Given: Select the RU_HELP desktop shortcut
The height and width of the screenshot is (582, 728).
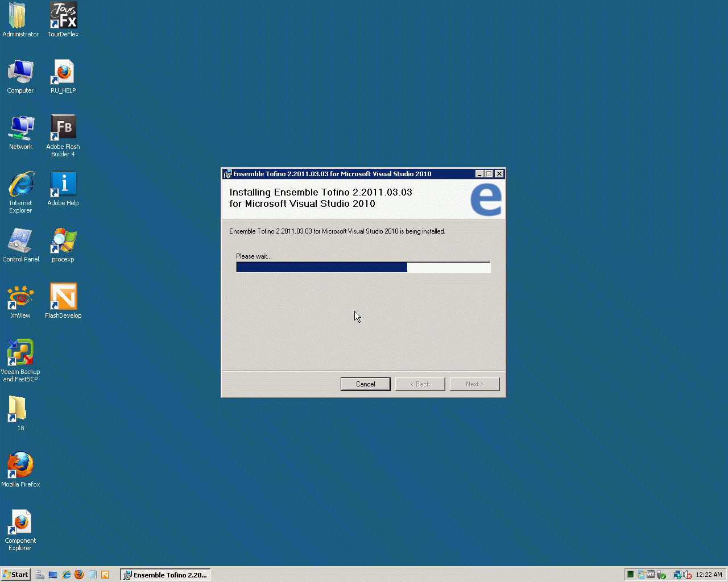Looking at the screenshot, I should point(63,76).
